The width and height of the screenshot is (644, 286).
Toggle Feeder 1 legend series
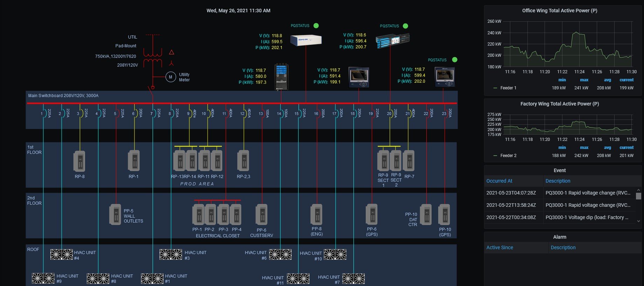coord(508,88)
